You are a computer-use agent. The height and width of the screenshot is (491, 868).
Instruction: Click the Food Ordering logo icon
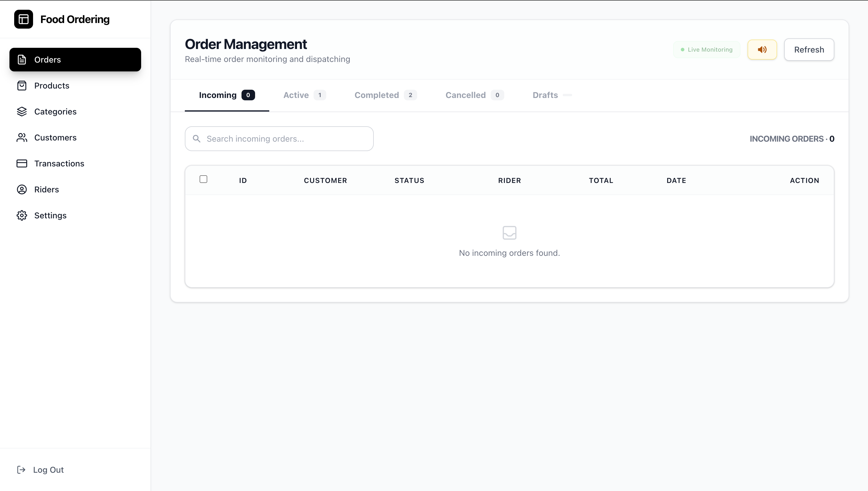[23, 19]
